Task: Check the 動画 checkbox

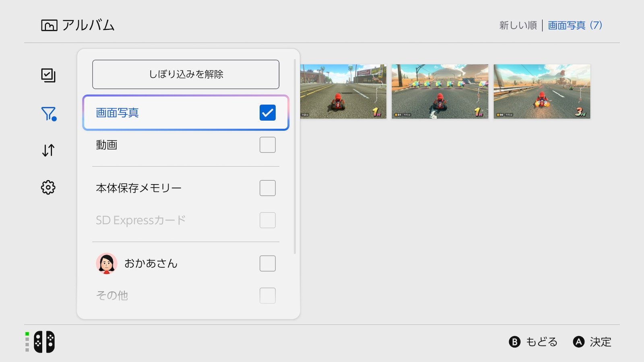Action: [268, 145]
